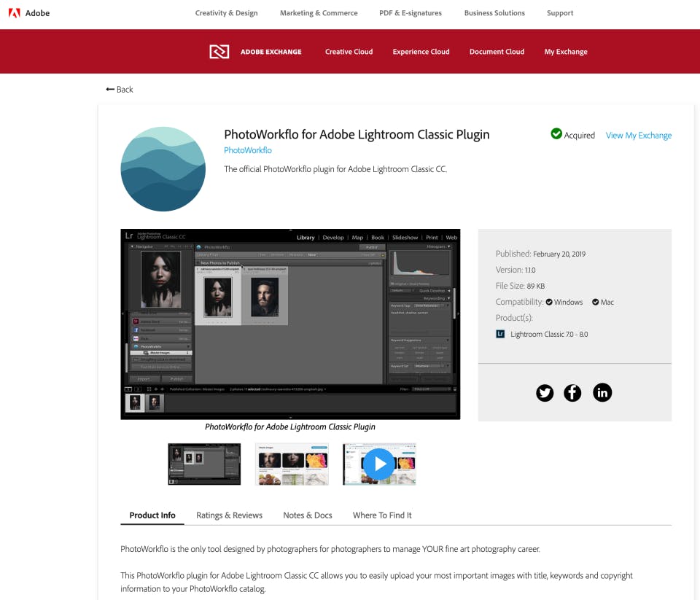700x600 pixels.
Task: Click the 'February 20, 2019' published date
Action: (559, 254)
